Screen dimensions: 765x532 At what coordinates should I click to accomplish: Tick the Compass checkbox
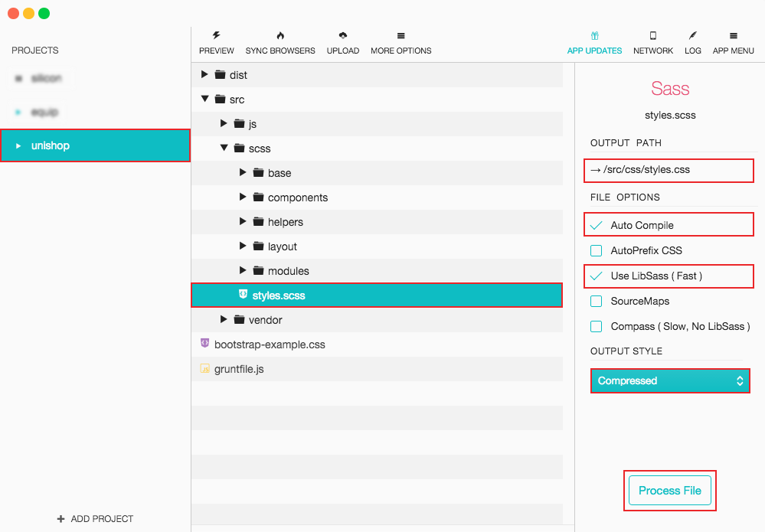[597, 327]
